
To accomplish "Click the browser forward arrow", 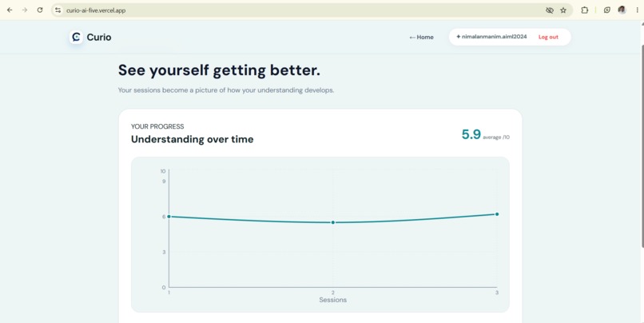I will 25,10.
